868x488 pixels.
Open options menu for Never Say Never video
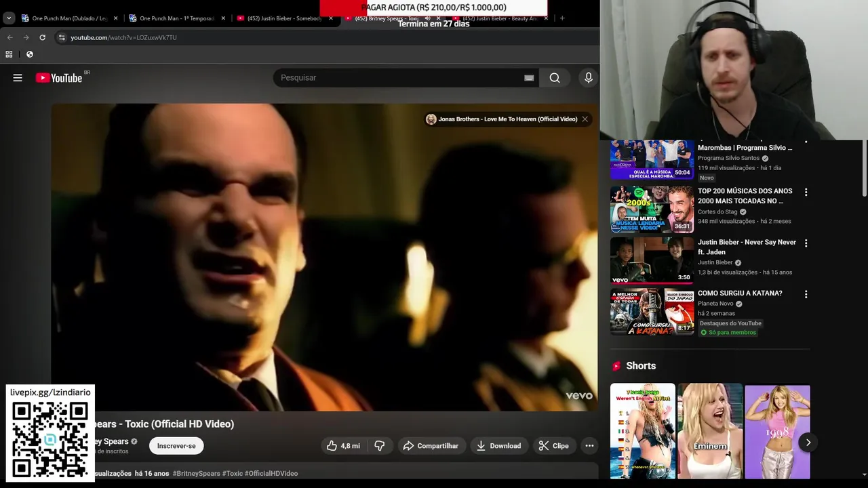(x=806, y=243)
